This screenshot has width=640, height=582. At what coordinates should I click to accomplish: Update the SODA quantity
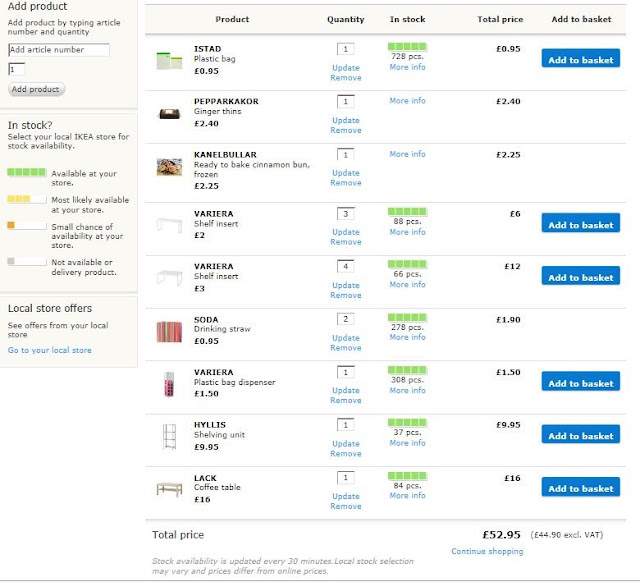[346, 338]
